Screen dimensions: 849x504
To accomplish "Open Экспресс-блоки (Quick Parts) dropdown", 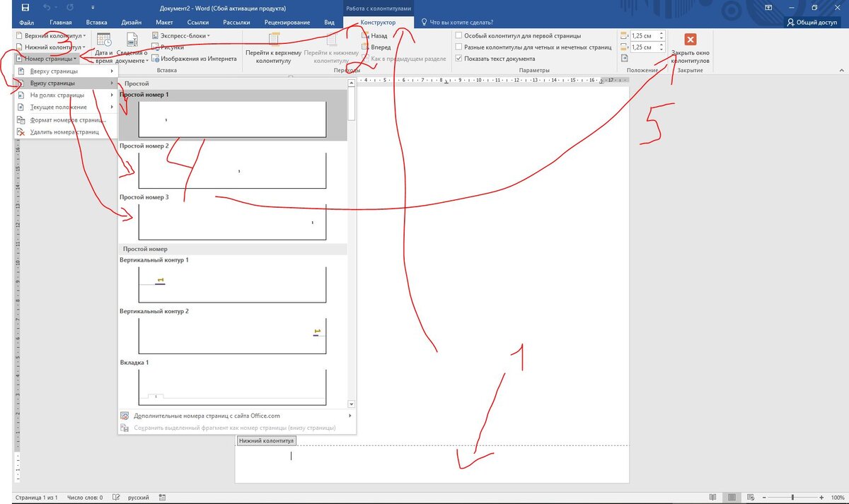I will pyautogui.click(x=180, y=35).
